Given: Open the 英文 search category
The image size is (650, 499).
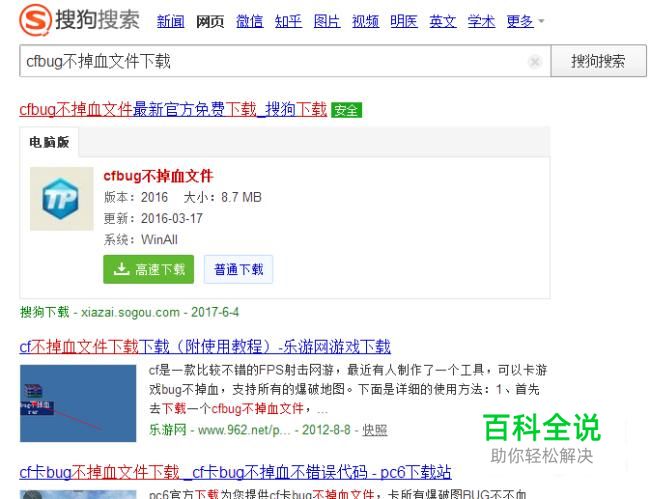Looking at the screenshot, I should click(443, 21).
